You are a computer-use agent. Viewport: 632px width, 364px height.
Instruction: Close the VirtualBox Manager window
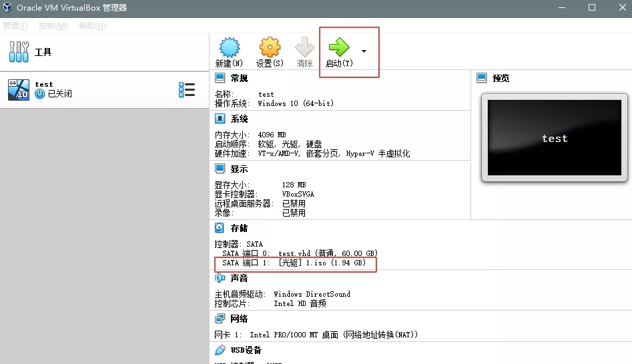623,7
